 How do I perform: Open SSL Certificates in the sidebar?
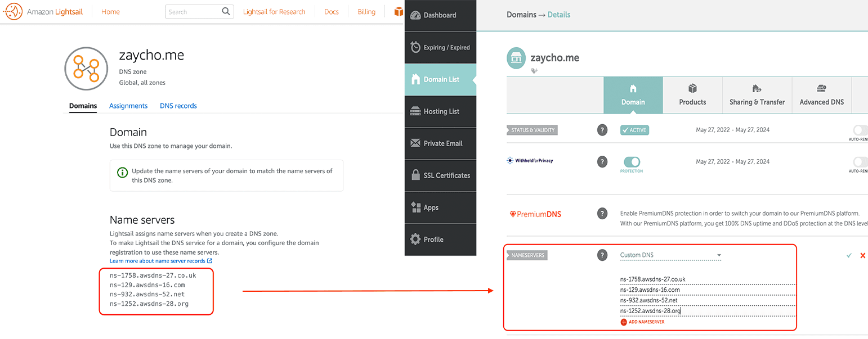pyautogui.click(x=440, y=175)
